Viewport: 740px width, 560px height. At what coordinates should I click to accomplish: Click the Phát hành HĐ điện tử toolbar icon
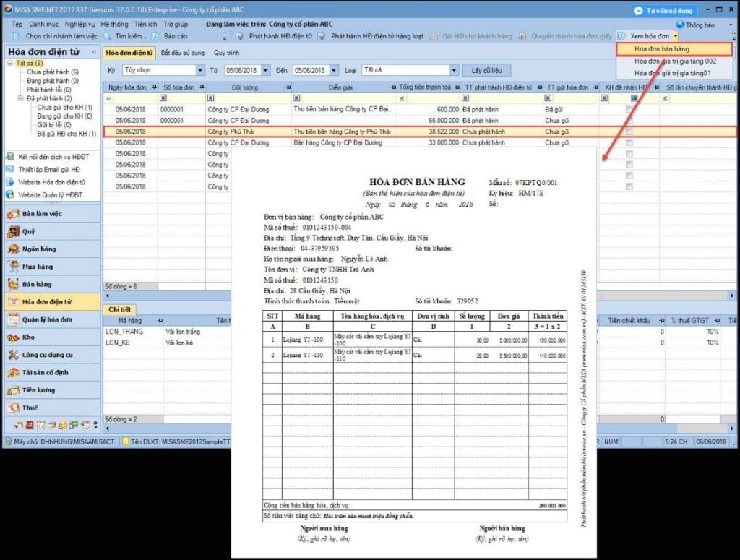(240, 36)
